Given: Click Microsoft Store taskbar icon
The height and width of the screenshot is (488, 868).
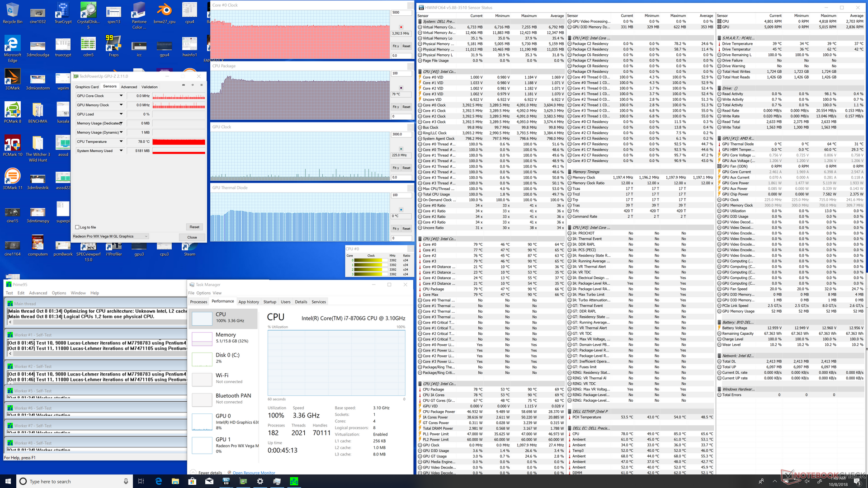Looking at the screenshot, I should tap(192, 481).
